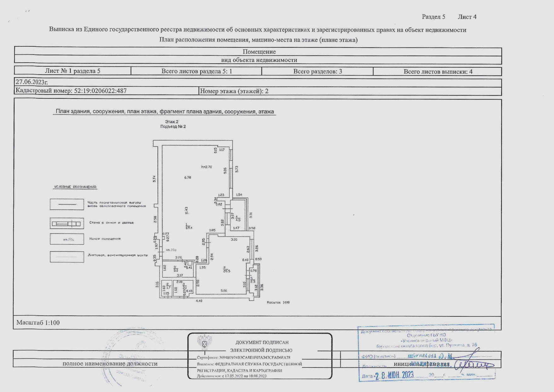Click the validity line "Действителен: с 17.05.2022 по 10.08.2023"
This screenshot has height=392, width=554.
pyautogui.click(x=232, y=376)
